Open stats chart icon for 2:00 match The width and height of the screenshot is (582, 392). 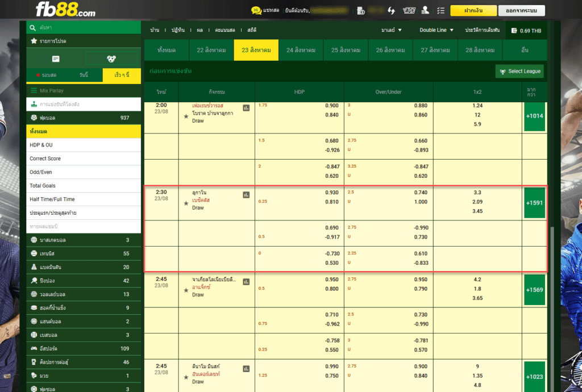tap(246, 108)
